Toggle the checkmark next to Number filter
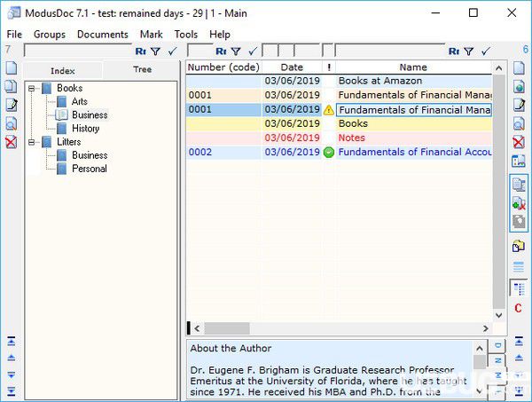This screenshot has height=402, width=532. 253,51
